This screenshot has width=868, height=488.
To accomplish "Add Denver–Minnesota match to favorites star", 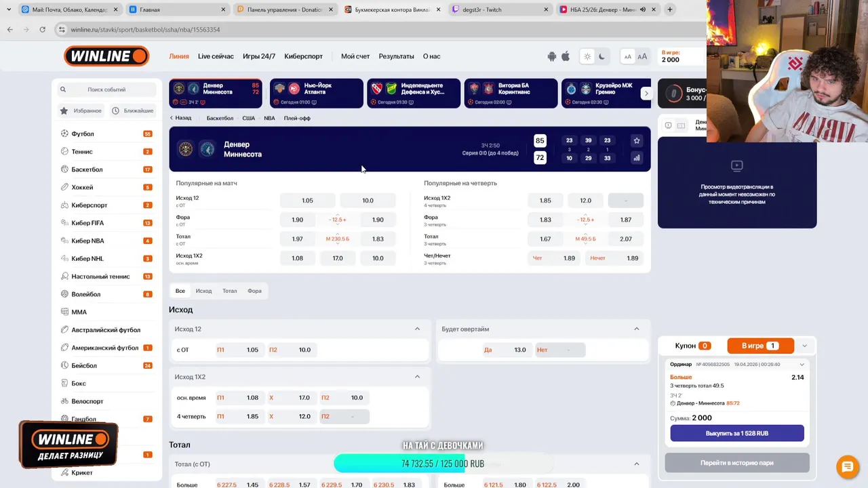I will coord(636,140).
